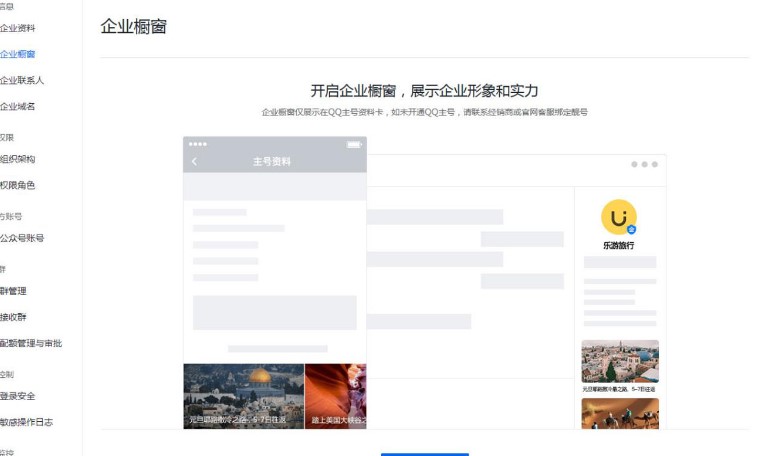Click heading 开启企业橱窗，展示企业形象和实力
The width and height of the screenshot is (757, 456).
(x=424, y=91)
